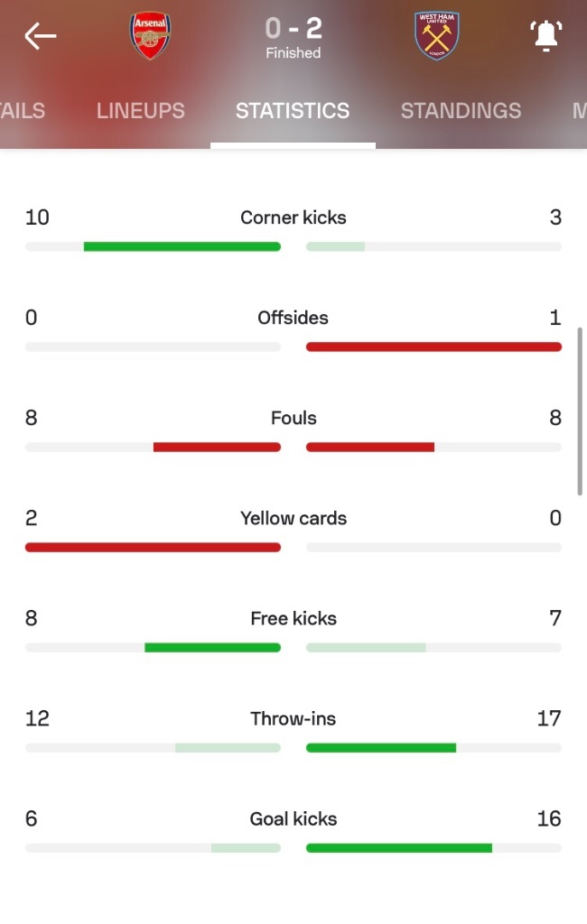Click Arsenal's green Corner kicks bar
The width and height of the screenshot is (587, 924).
click(x=182, y=247)
